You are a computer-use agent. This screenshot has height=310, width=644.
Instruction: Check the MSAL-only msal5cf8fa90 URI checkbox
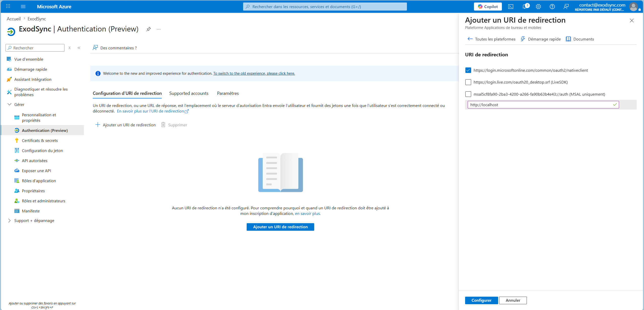tap(468, 94)
